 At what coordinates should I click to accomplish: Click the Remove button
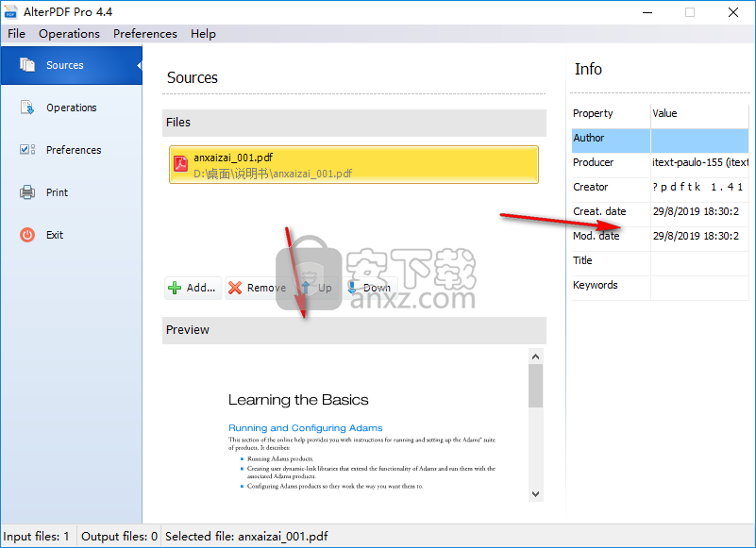(x=258, y=288)
